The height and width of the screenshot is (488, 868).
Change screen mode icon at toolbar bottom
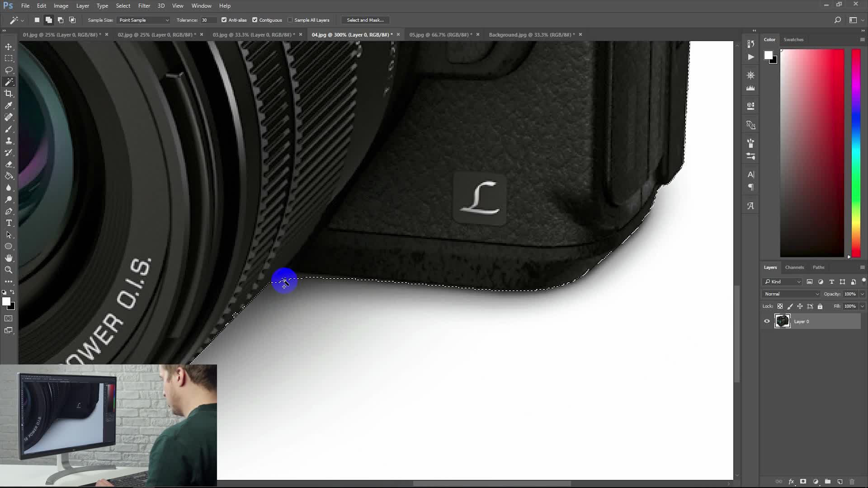(x=9, y=330)
